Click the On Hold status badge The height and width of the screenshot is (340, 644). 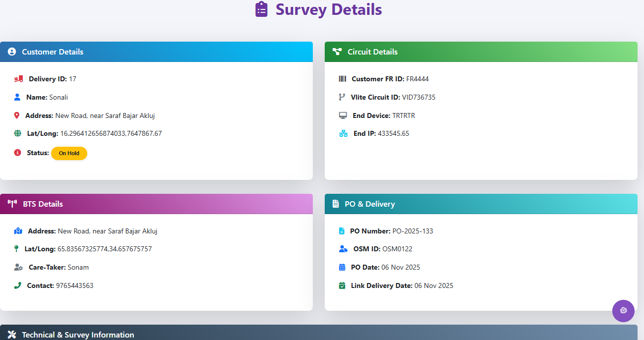click(69, 153)
